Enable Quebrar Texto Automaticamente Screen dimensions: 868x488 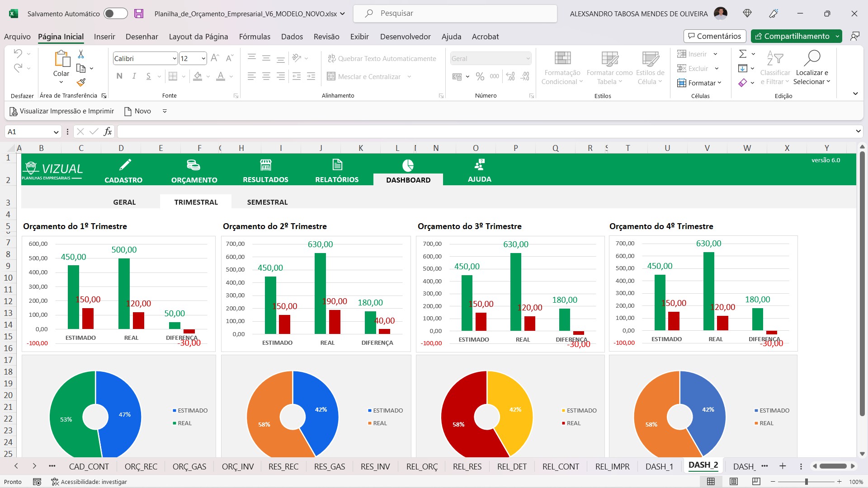click(382, 59)
